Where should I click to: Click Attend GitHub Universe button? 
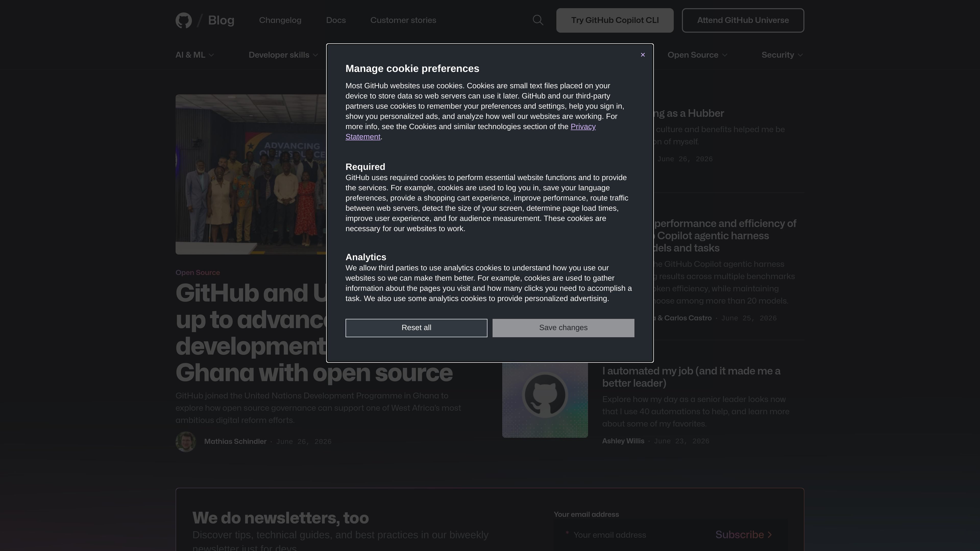743,20
